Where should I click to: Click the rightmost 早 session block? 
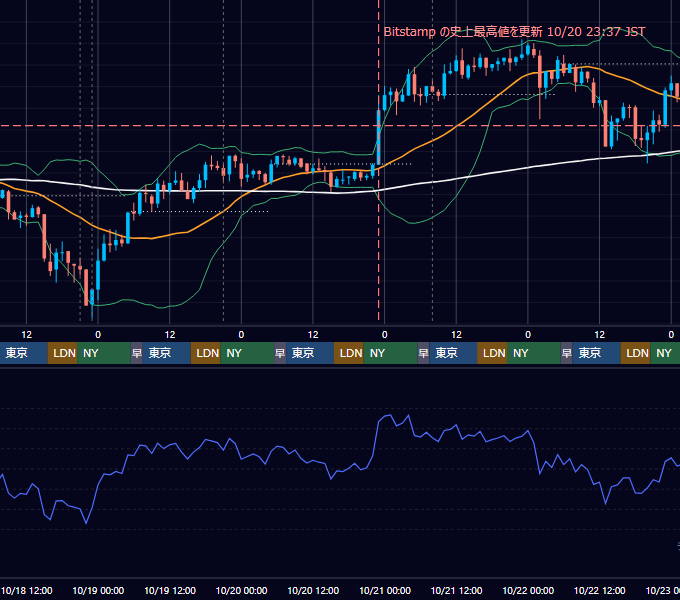point(566,353)
